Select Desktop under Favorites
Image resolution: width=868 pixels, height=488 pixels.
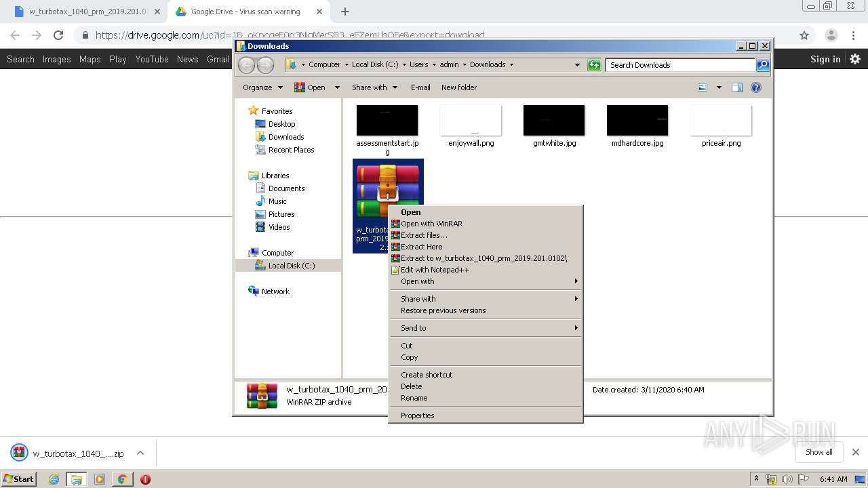coord(275,124)
